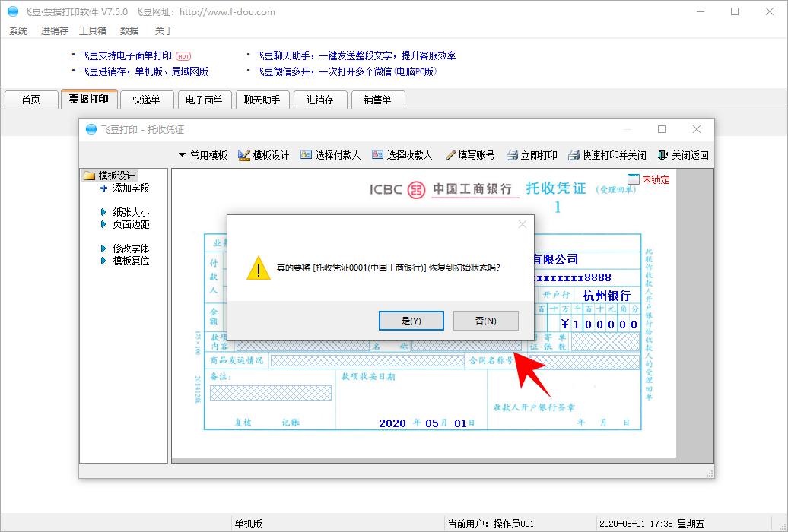Viewport: 788px width, 532px height.
Task: Switch to the 销售单 tab
Action: [378, 100]
